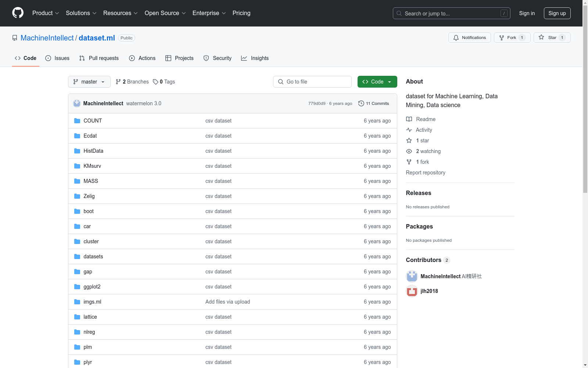Open the Insights tab
This screenshot has height=368, width=588.
(255, 58)
